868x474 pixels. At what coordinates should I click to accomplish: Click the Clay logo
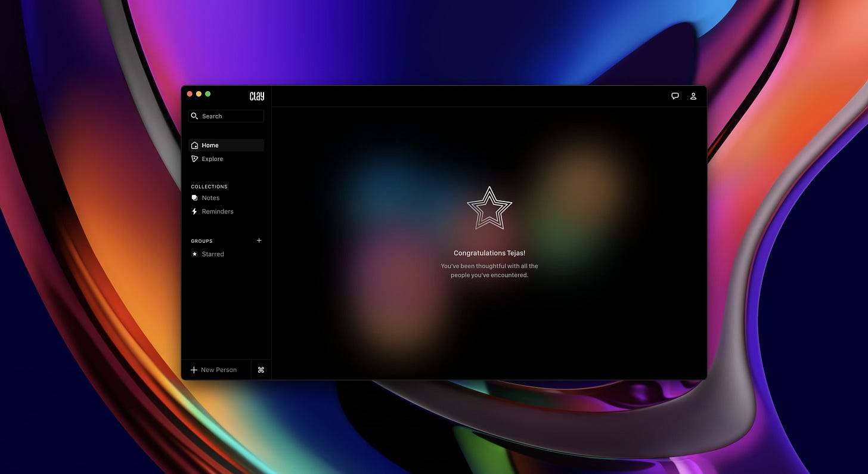(x=257, y=96)
